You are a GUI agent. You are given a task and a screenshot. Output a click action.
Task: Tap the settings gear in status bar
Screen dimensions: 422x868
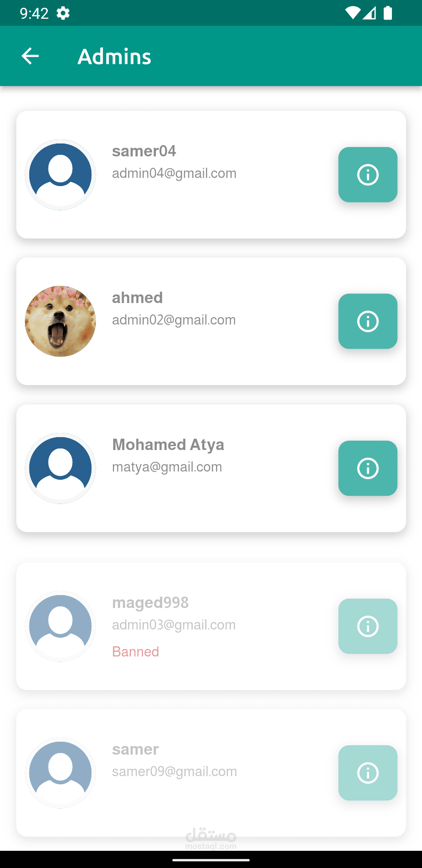[x=63, y=13]
